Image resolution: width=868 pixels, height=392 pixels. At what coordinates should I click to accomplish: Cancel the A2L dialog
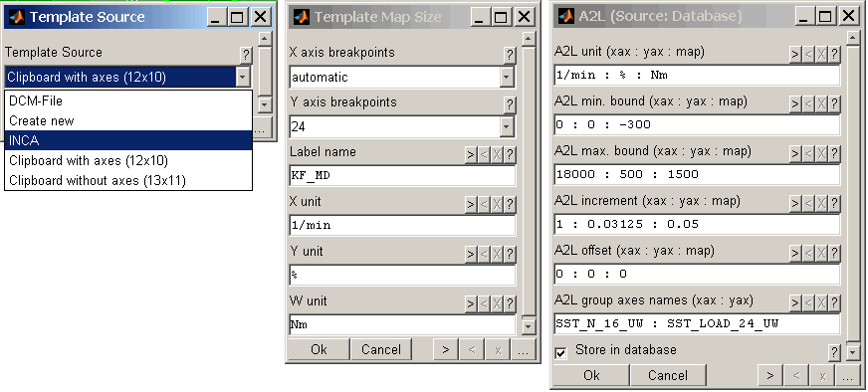(x=668, y=375)
